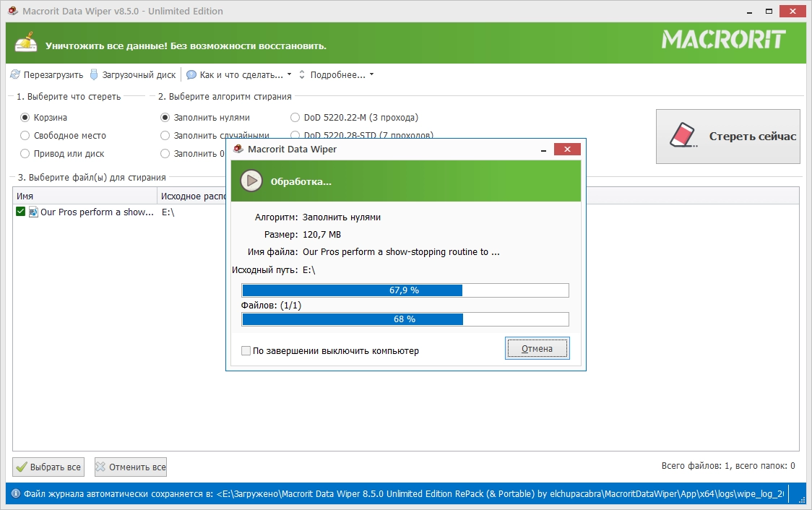
Task: Uncheck the Our Pros perform file checkbox
Action: pos(21,211)
